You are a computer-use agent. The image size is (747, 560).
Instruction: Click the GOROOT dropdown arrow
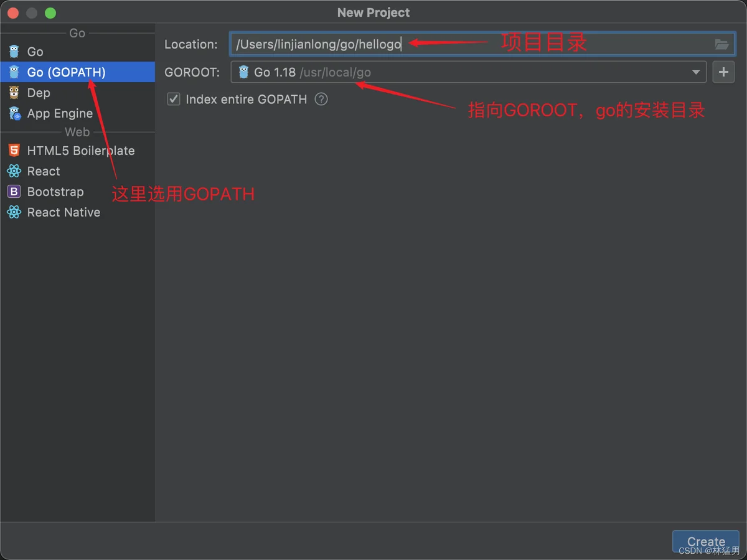696,72
